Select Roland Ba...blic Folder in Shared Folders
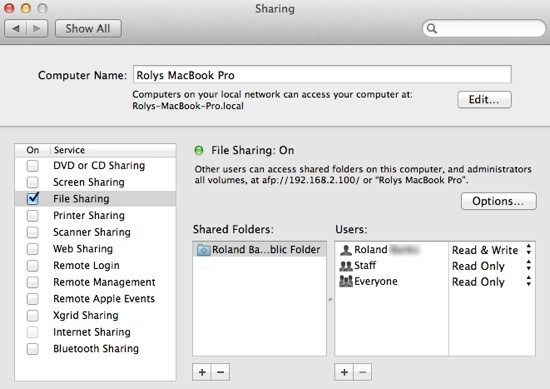Image resolution: width=550 pixels, height=389 pixels. tap(260, 249)
